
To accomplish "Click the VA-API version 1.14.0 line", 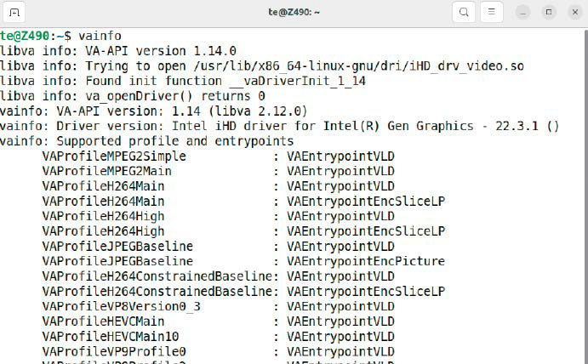I will (x=118, y=51).
